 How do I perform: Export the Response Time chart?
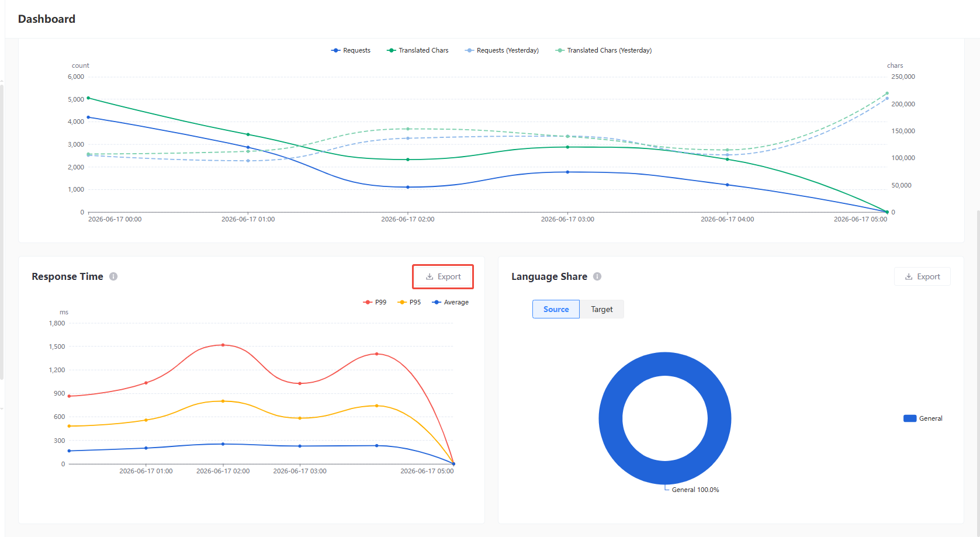pos(443,276)
